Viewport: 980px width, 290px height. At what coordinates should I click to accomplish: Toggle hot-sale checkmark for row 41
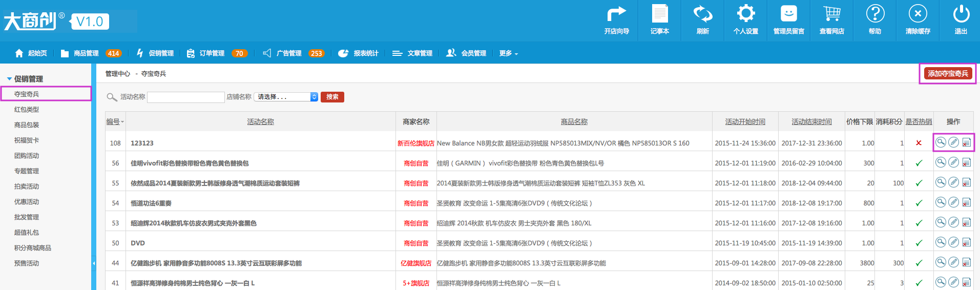919,283
